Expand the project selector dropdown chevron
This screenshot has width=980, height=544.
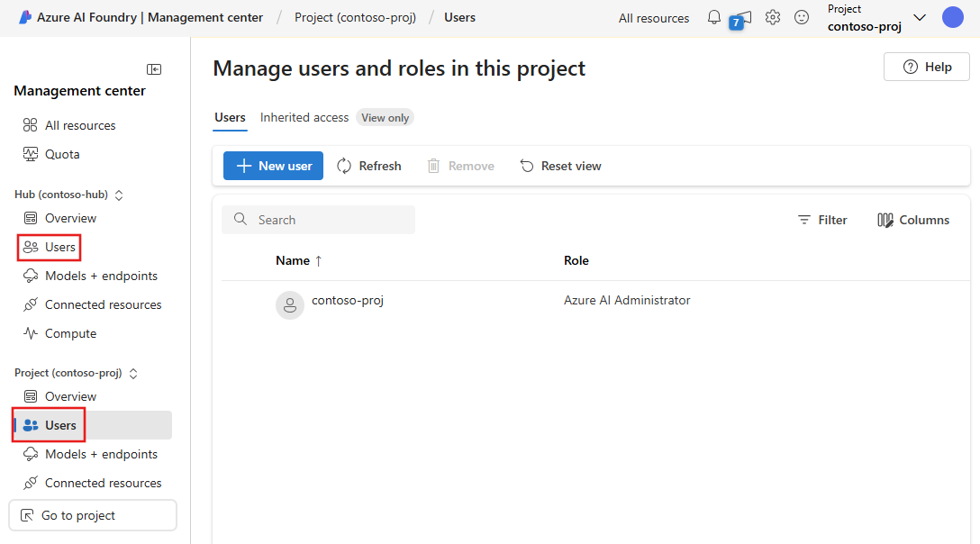919,18
